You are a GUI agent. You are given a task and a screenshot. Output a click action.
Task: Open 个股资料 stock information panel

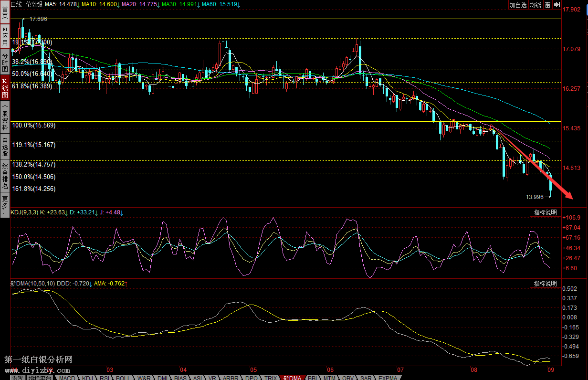[5, 117]
